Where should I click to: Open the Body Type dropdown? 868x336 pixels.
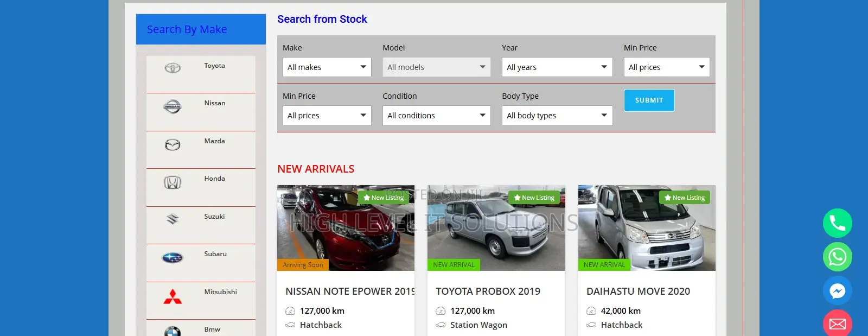tap(557, 116)
